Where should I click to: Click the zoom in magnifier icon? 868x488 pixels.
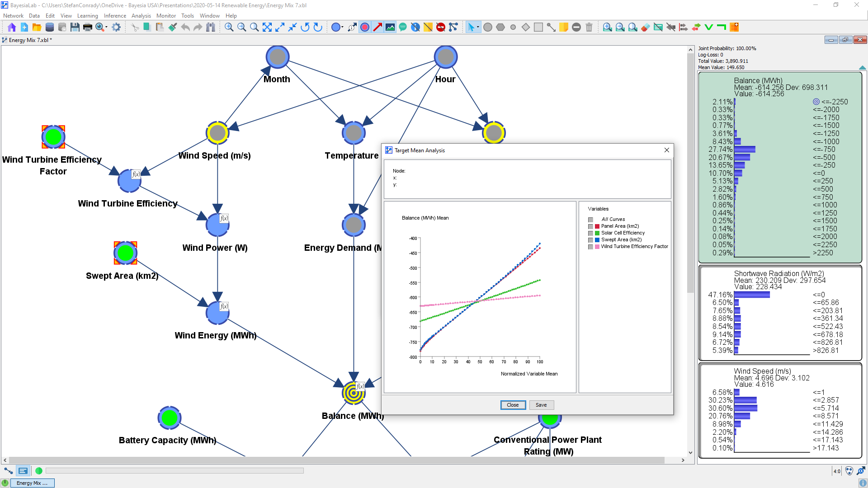(x=229, y=28)
